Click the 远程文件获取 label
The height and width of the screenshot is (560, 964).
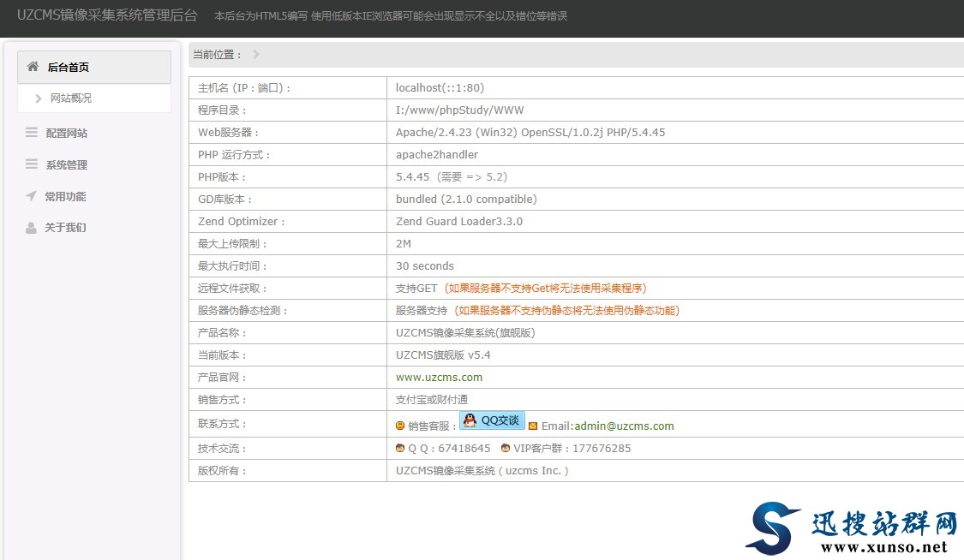[x=232, y=288]
